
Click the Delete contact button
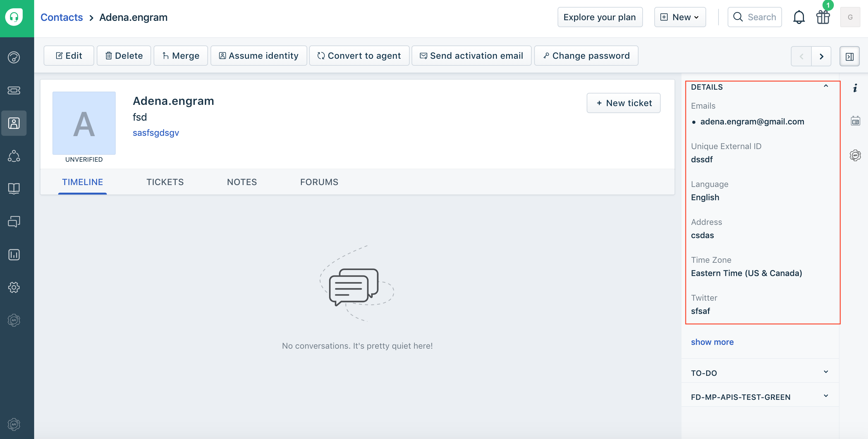click(124, 56)
